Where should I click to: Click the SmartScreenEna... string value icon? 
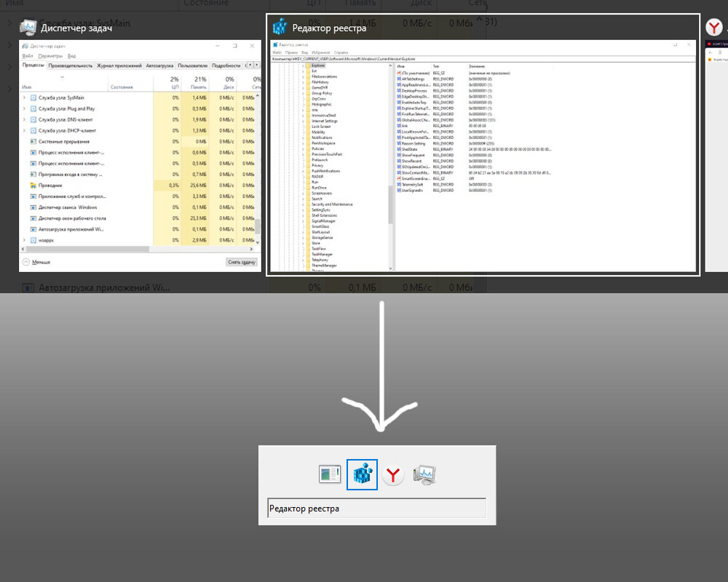pyautogui.click(x=399, y=178)
